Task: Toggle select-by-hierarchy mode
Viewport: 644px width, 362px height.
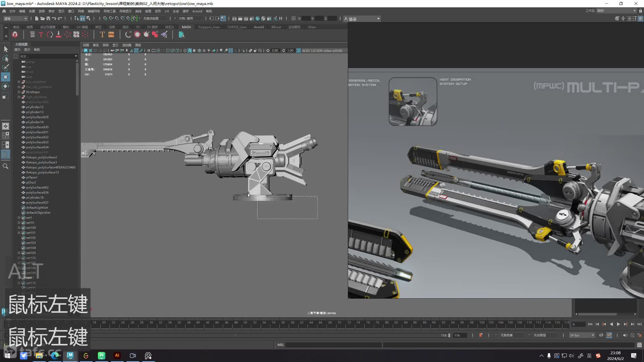Action: point(76,18)
